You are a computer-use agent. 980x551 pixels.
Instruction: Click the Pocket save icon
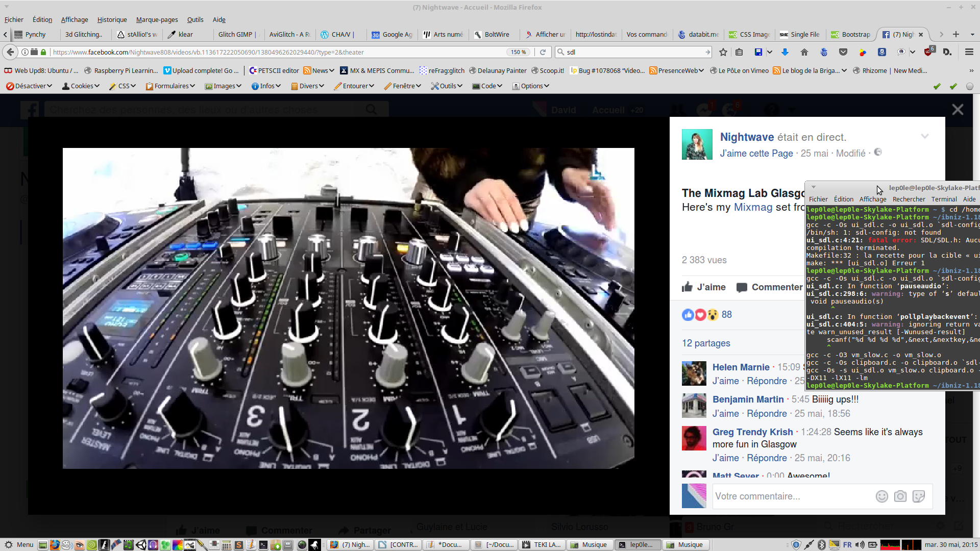843,52
